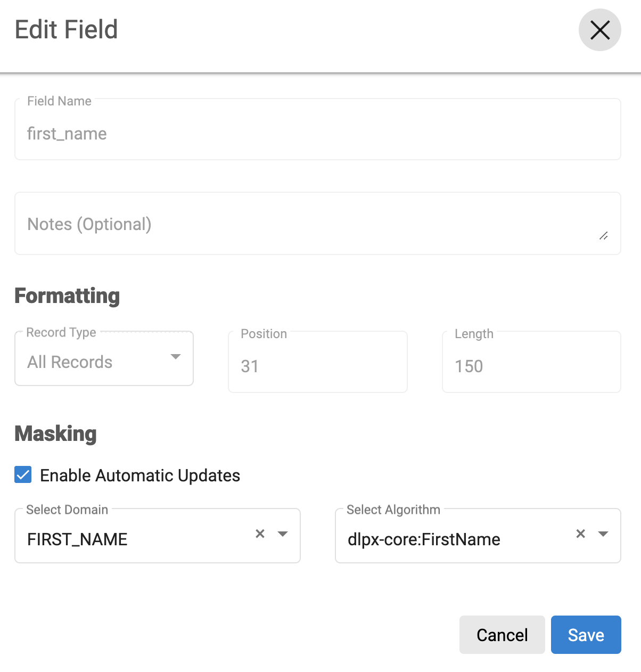Click the Masking section heading

(56, 433)
